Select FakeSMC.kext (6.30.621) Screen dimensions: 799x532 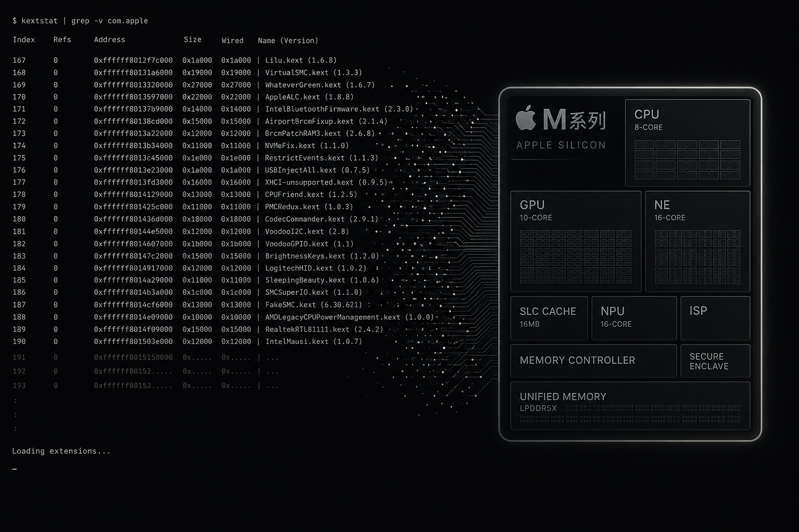(x=313, y=304)
